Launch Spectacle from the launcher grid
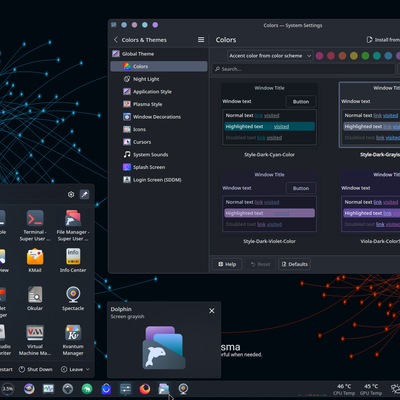400x400 pixels. pyautogui.click(x=73, y=298)
